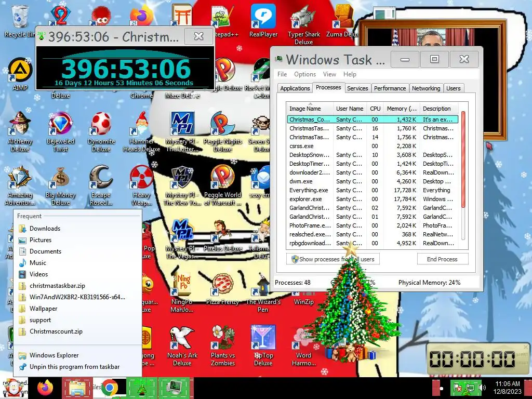Open RealPlayer desktop shortcut

tap(263, 21)
